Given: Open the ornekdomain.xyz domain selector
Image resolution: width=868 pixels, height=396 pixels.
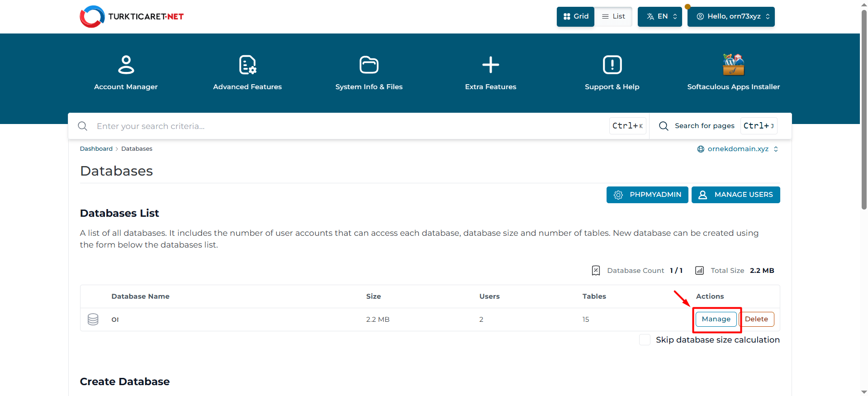Looking at the screenshot, I should point(737,149).
